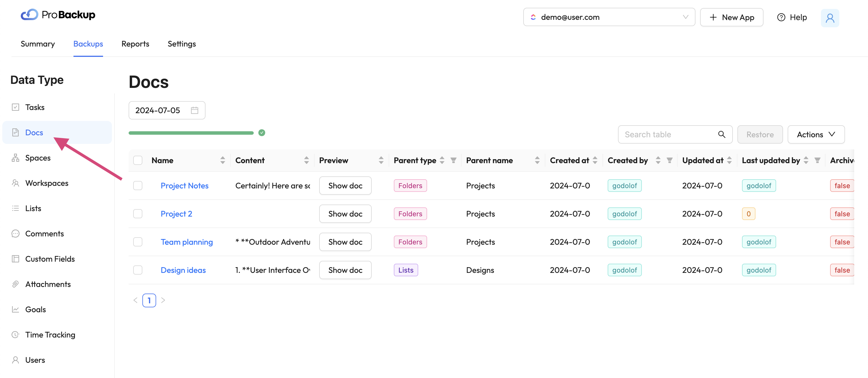The width and height of the screenshot is (868, 378).
Task: Open the Project Notes link
Action: [x=185, y=186]
